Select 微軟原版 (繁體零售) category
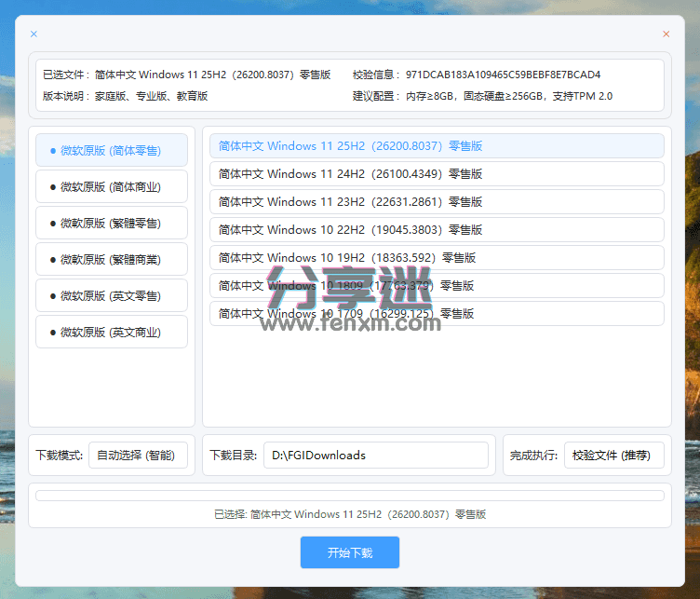The image size is (700, 599). click(x=112, y=223)
